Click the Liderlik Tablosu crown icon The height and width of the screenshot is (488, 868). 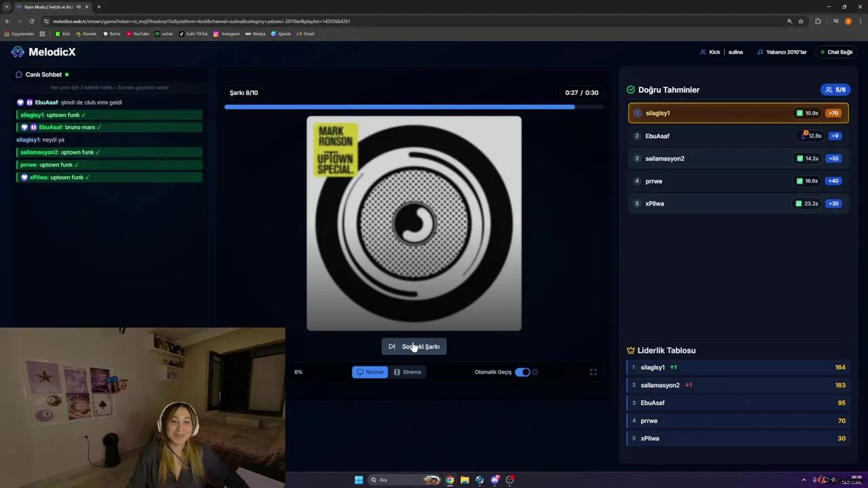[631, 350]
